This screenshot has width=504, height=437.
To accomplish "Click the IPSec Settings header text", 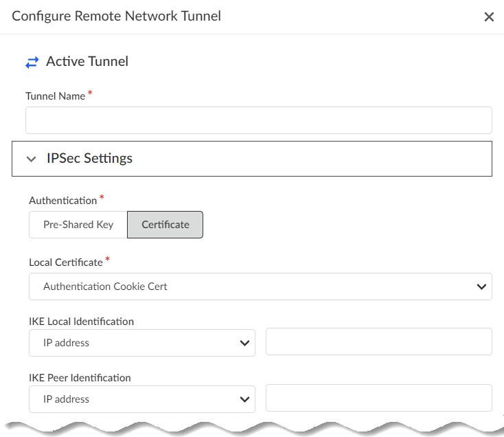I will pos(89,159).
